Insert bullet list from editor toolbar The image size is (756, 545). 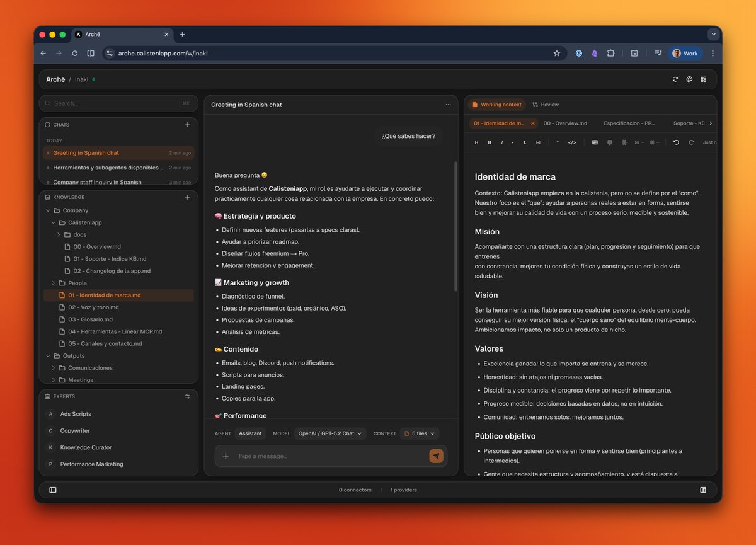tap(513, 142)
